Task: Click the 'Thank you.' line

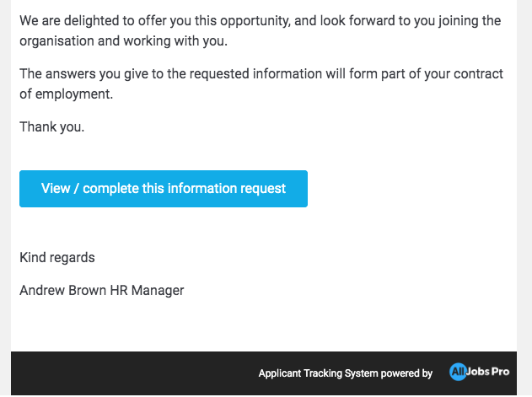Action: [52, 127]
